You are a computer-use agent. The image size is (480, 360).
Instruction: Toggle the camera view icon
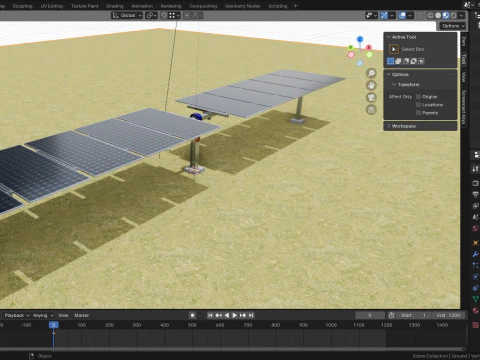tap(371, 97)
